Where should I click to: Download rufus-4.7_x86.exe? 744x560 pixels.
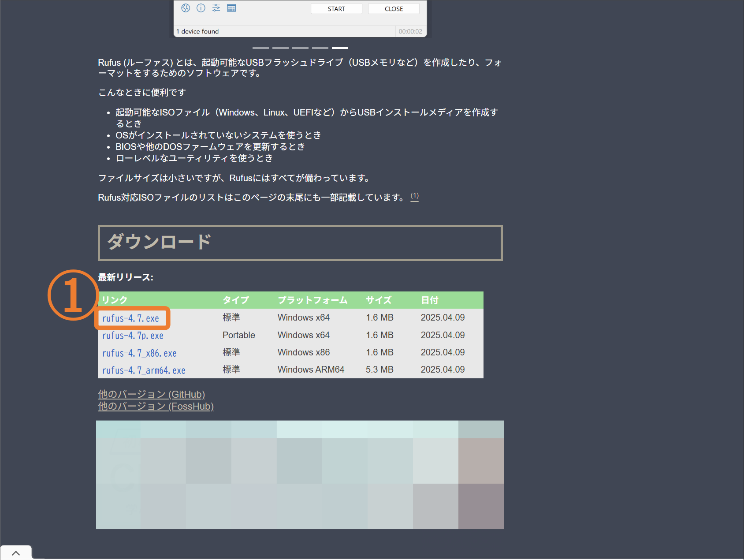[x=139, y=353]
